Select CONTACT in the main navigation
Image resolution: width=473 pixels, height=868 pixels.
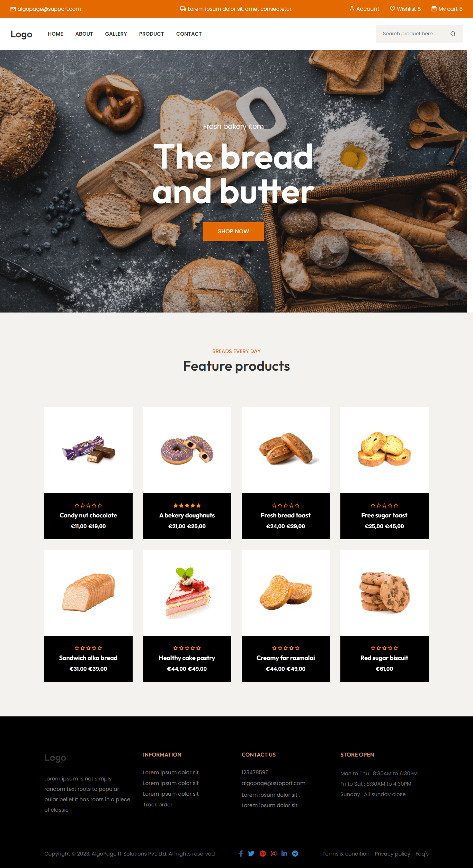189,34
